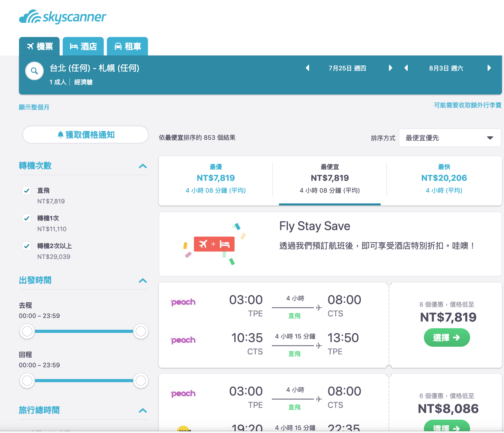Open the 顯示整個月 link
Screen dimensions: 504x433
click(x=34, y=107)
